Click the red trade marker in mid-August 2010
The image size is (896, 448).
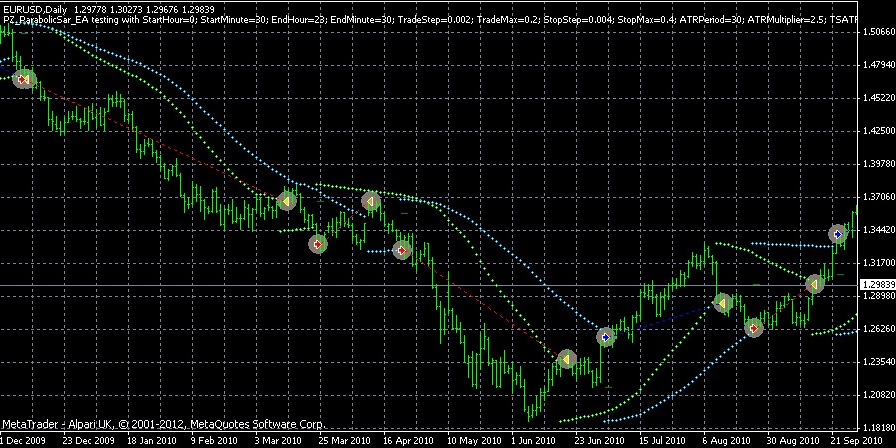[x=754, y=327]
